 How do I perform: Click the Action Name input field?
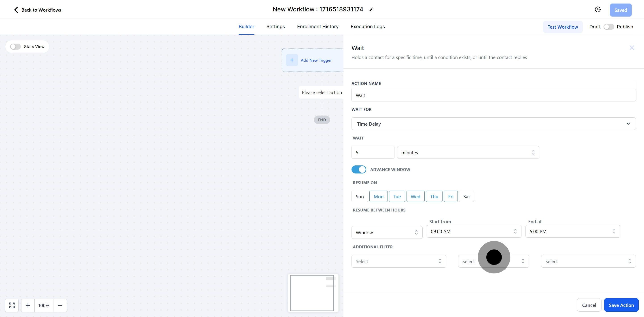pyautogui.click(x=493, y=95)
